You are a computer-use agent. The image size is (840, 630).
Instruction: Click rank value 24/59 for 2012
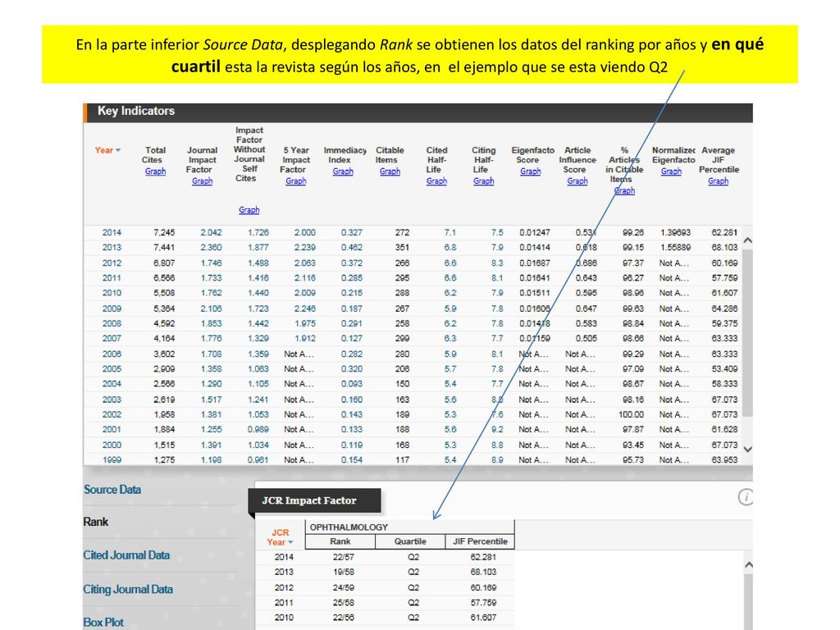pyautogui.click(x=344, y=587)
